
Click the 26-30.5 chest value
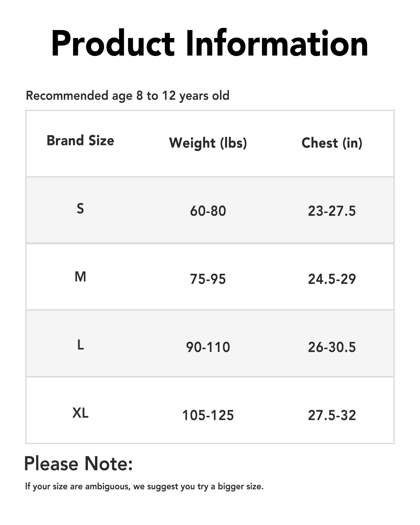[332, 347]
